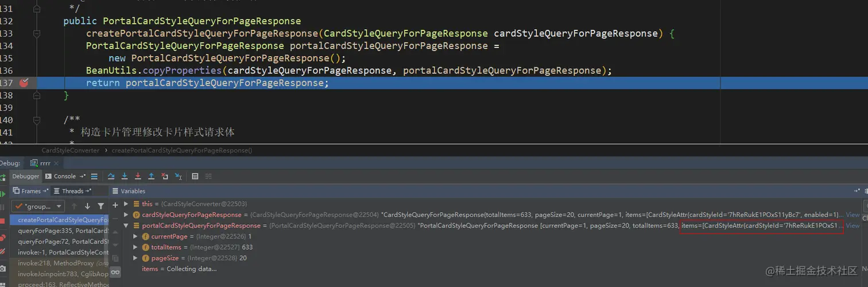This screenshot has height=287, width=868.
Task: Collapse portalCardStyleQueryForPageResponse variable node
Action: [x=126, y=226]
